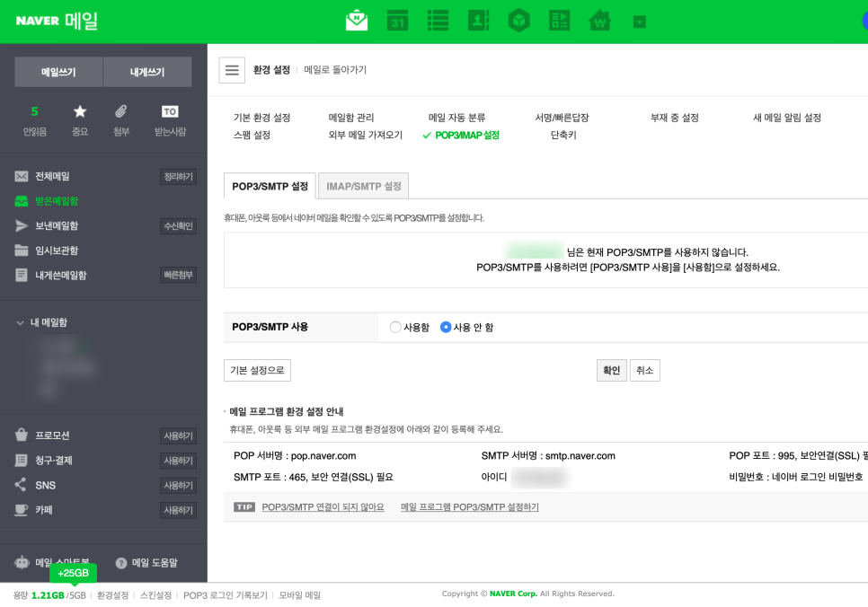Screen dimensions: 868x607
Task: Open 새 메일 알림 설정 menu
Action: click(x=786, y=118)
